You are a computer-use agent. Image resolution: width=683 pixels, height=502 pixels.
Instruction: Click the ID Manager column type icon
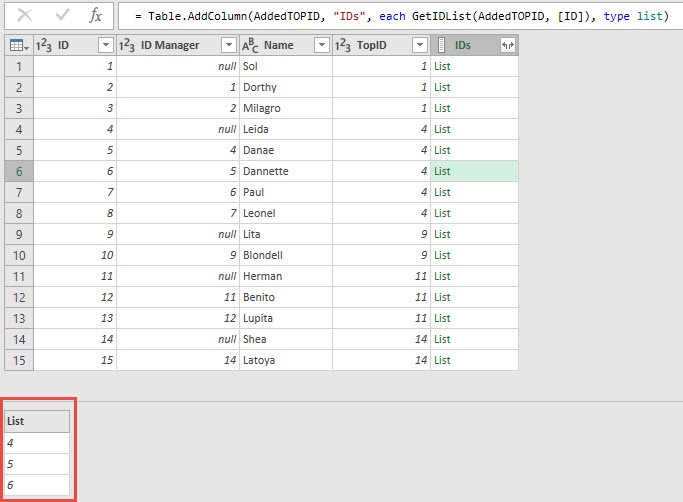click(127, 45)
